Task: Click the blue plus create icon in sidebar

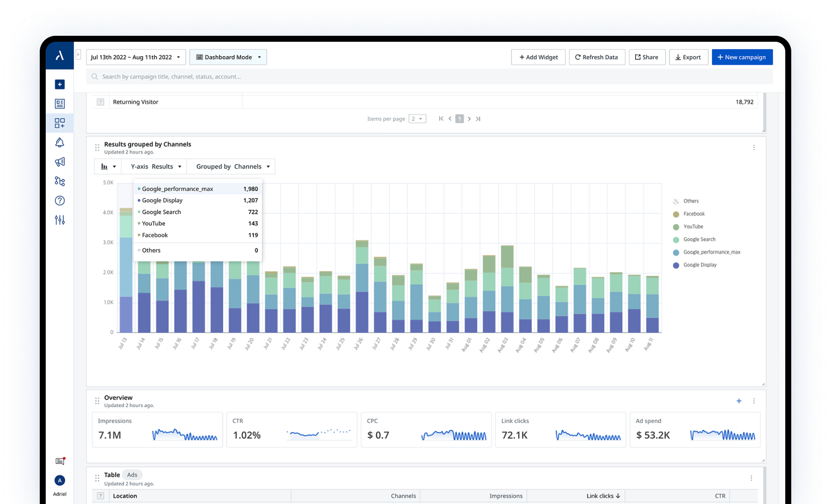Action: pyautogui.click(x=60, y=84)
